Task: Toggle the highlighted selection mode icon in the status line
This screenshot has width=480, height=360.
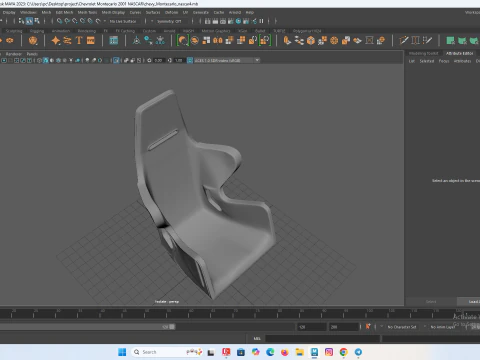Action: (29, 21)
